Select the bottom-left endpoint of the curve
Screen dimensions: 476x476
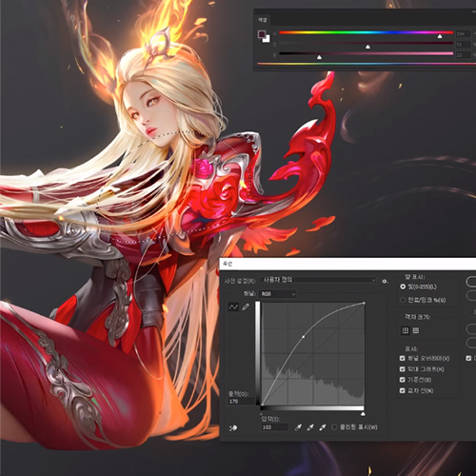pyautogui.click(x=262, y=405)
